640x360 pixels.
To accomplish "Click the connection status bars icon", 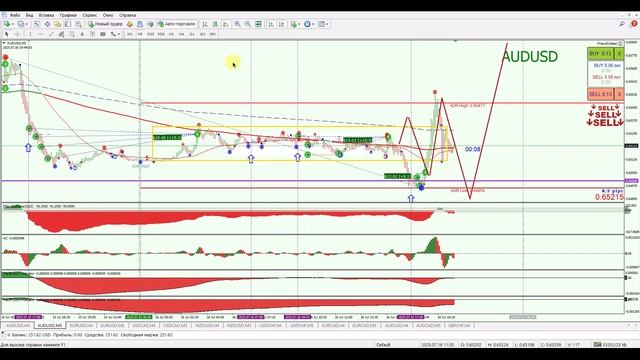I will (598, 344).
